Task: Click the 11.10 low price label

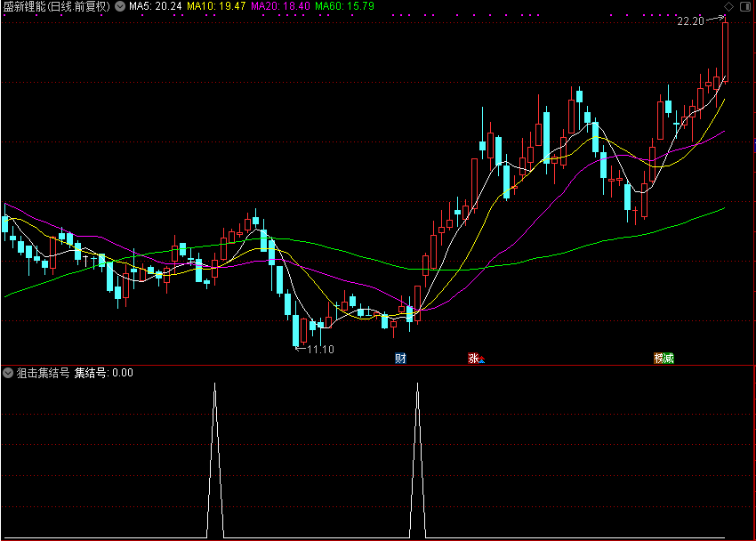Action: 320,349
